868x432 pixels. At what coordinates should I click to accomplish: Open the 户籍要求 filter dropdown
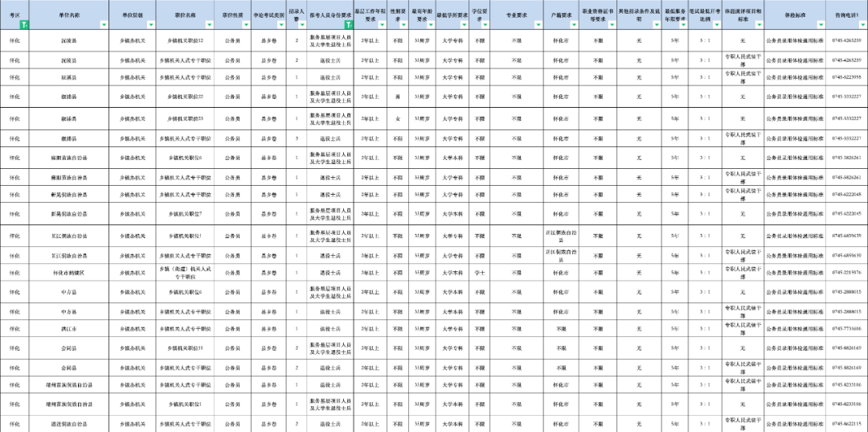(x=575, y=25)
